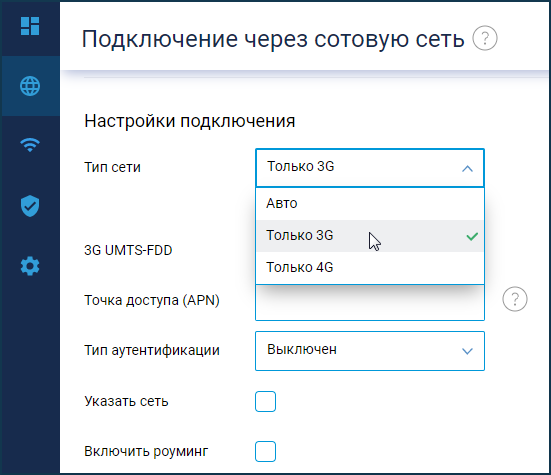The image size is (551, 475).
Task: Open the Internet globe sidebar section
Action: (x=30, y=86)
